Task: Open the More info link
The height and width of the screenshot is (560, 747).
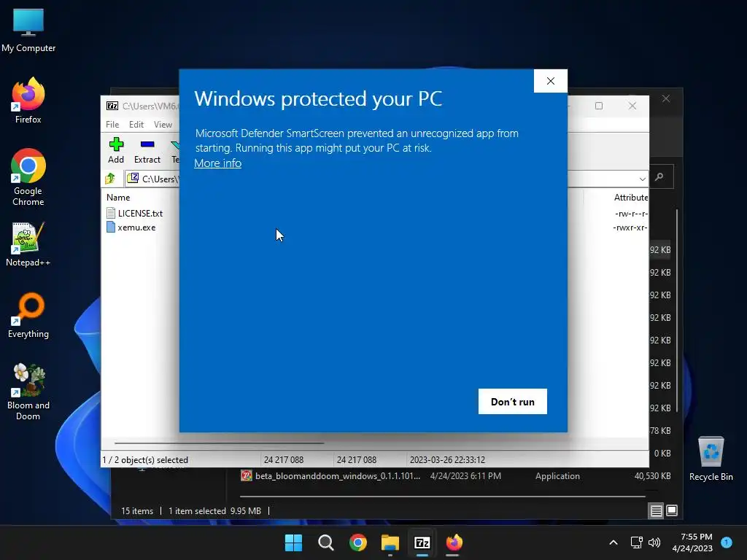Action: (x=217, y=163)
